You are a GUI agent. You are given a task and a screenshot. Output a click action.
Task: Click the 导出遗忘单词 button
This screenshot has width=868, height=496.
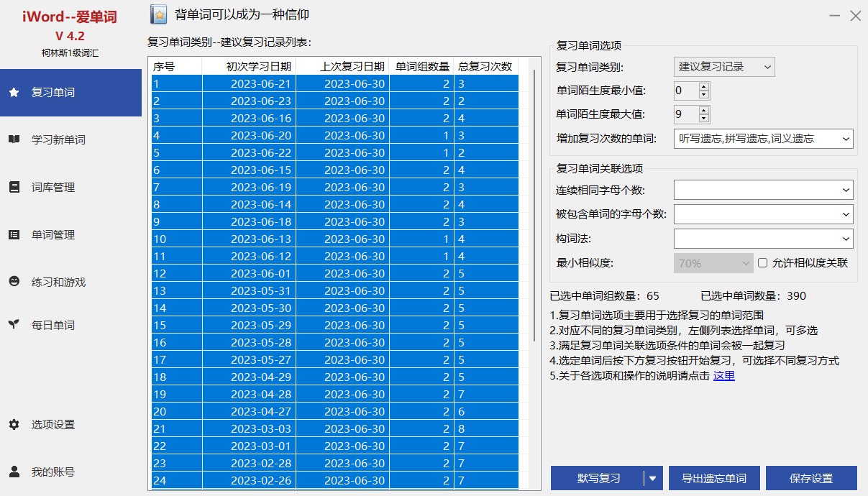tap(713, 478)
